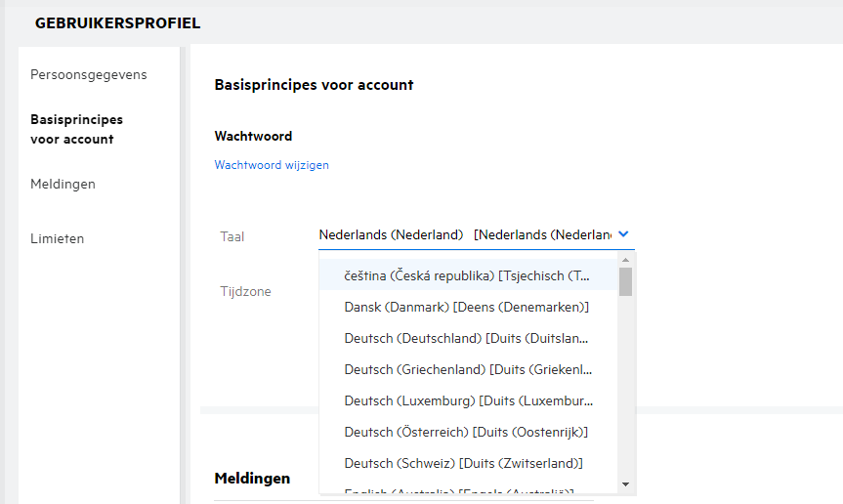Collapse the Taal dropdown chevron arrow
The width and height of the screenshot is (843, 504).
(x=623, y=234)
